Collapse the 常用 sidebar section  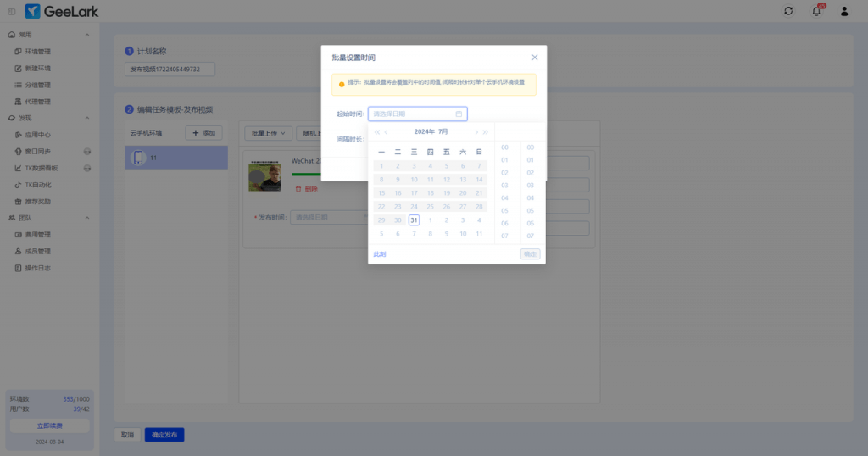coord(87,35)
